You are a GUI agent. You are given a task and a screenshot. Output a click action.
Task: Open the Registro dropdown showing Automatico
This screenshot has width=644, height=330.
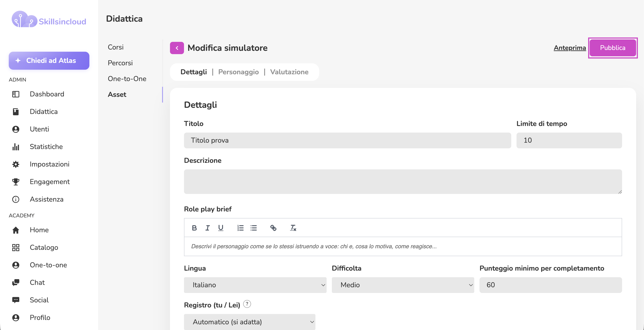249,322
